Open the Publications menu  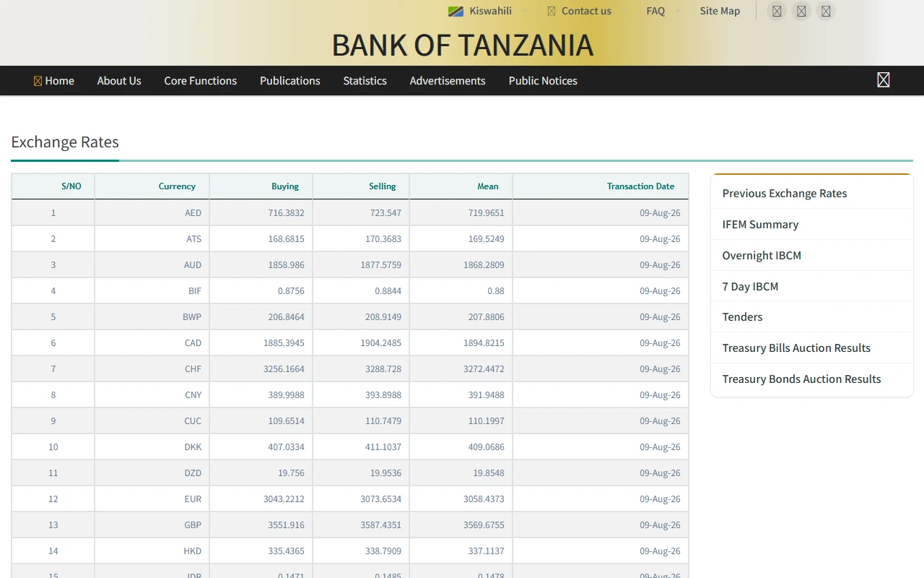(x=289, y=81)
